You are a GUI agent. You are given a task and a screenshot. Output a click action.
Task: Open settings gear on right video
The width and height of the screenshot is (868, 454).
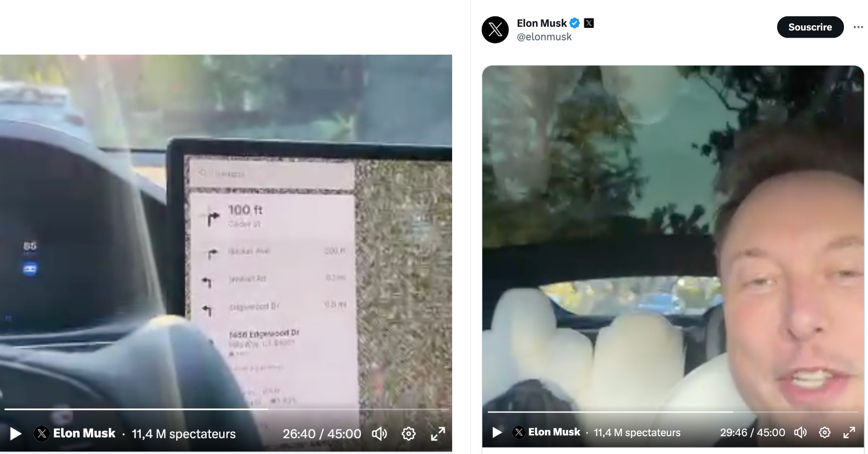825,432
